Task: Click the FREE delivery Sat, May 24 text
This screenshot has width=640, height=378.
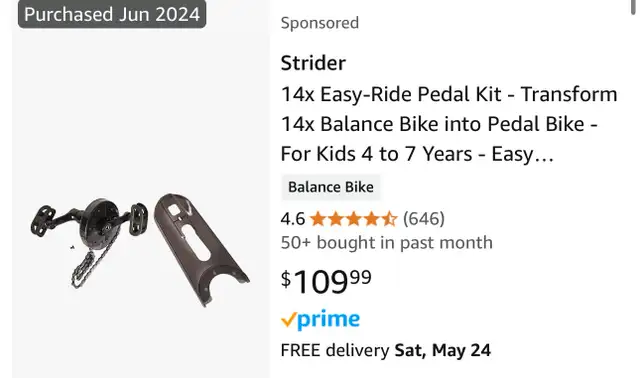Action: [386, 350]
